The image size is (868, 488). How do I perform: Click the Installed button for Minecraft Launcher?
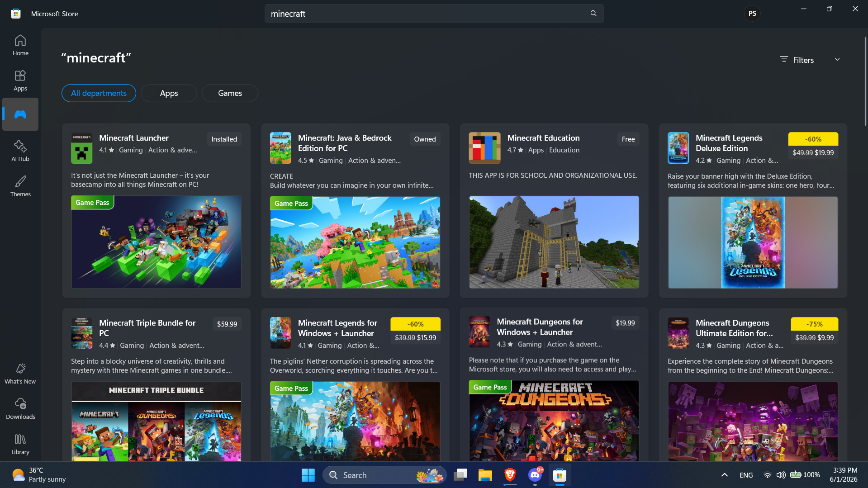point(224,139)
